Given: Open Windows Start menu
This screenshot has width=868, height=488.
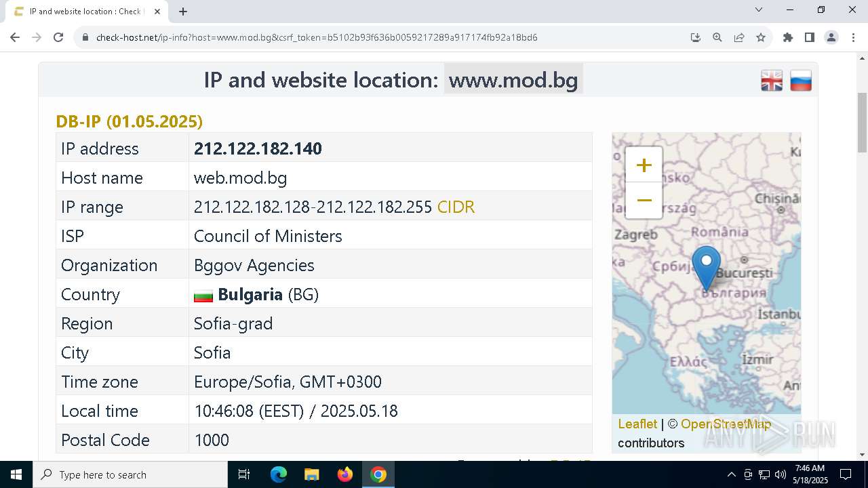Looking at the screenshot, I should point(16,474).
